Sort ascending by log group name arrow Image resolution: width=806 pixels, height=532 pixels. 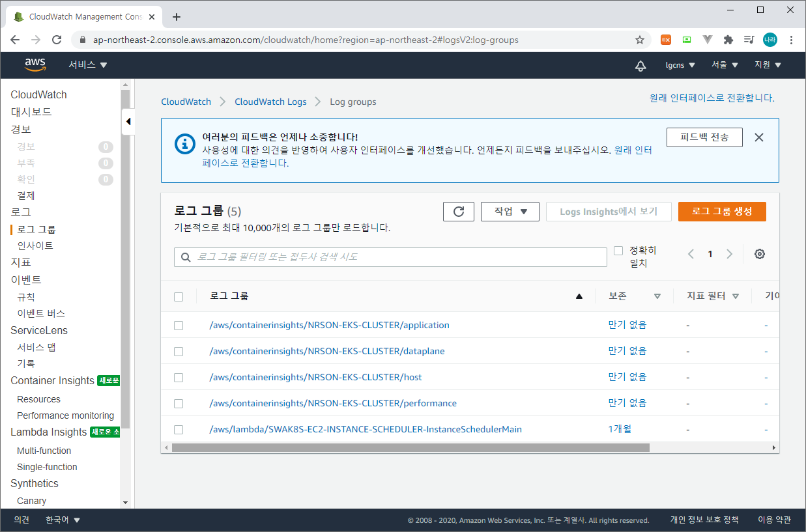pos(579,296)
